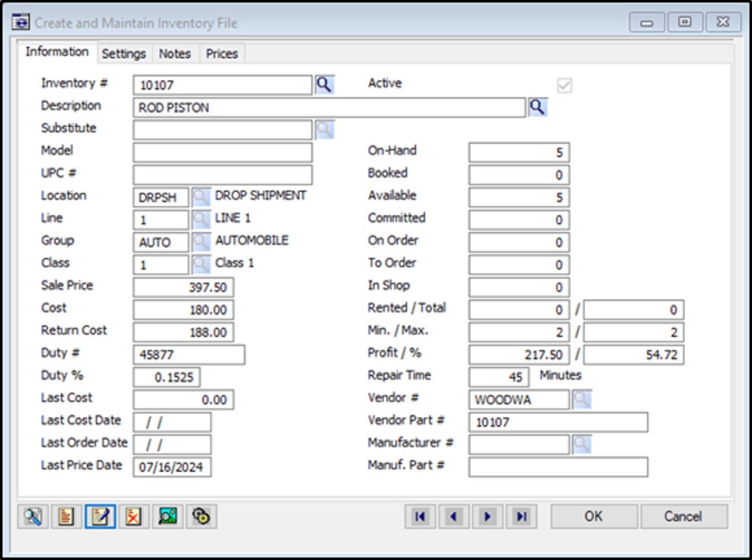
Task: Toggle the Active checkbox
Action: click(565, 86)
